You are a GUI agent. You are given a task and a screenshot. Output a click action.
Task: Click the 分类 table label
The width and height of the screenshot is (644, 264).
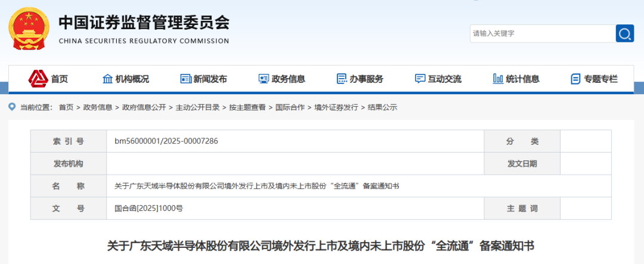tap(522, 141)
